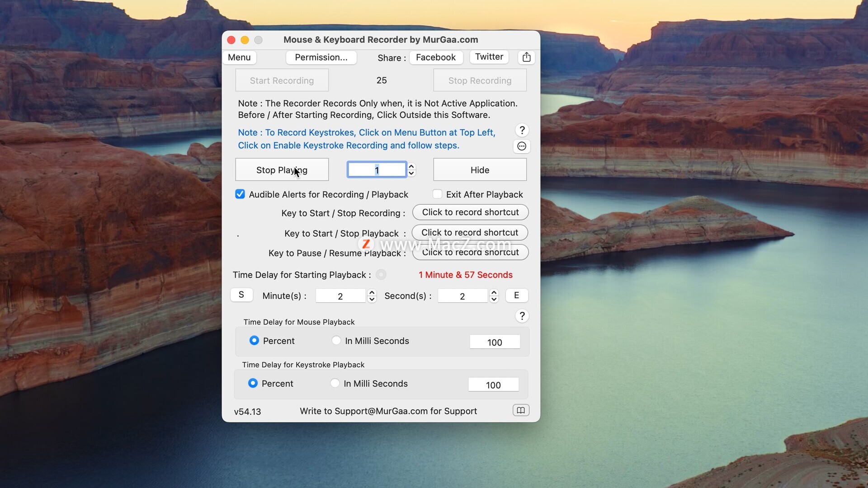Screen dimensions: 868x488
Task: Increase the Second(s) delay value
Action: 494,292
